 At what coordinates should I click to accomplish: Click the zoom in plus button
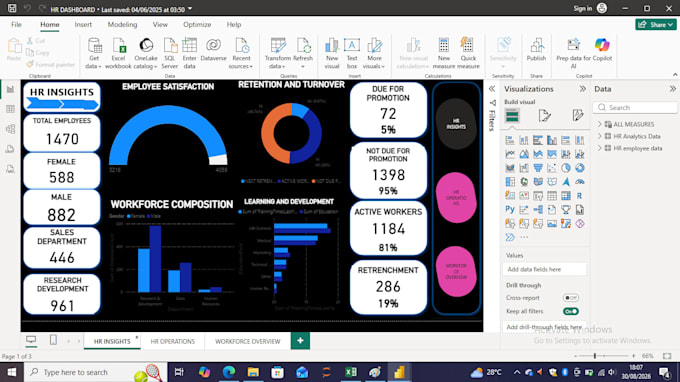click(633, 356)
